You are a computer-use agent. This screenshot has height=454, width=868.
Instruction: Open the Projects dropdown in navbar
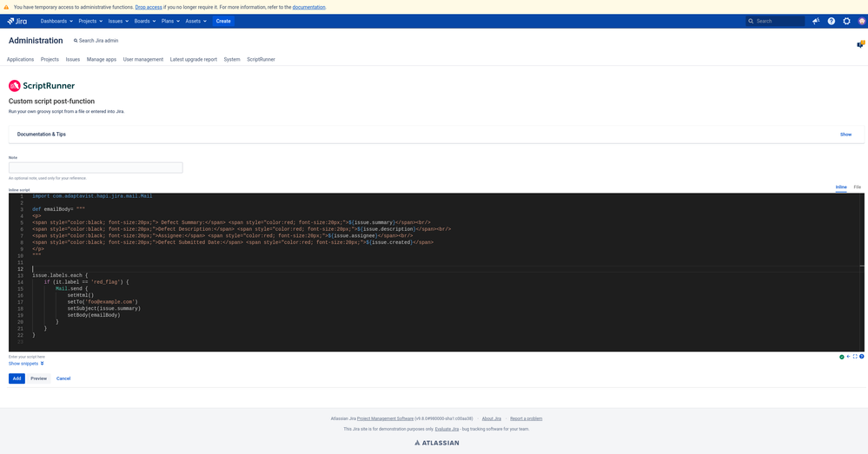tap(90, 21)
